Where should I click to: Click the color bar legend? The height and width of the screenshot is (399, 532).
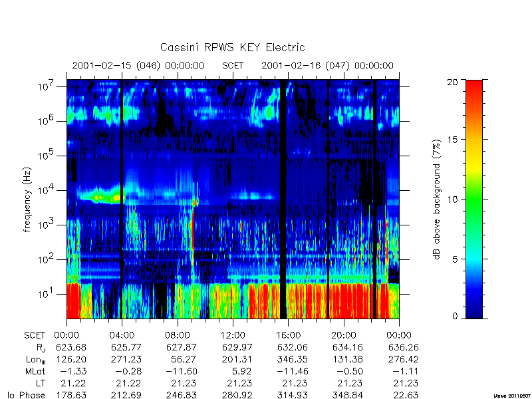[x=474, y=199]
